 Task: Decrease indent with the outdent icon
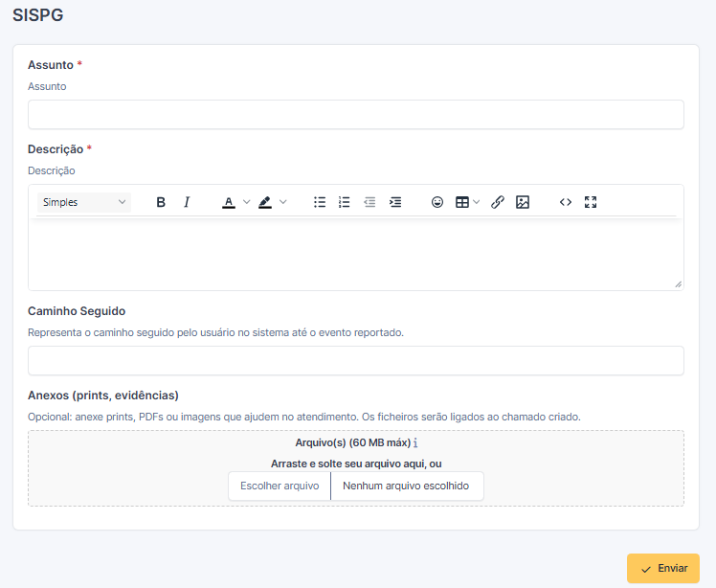point(369,202)
